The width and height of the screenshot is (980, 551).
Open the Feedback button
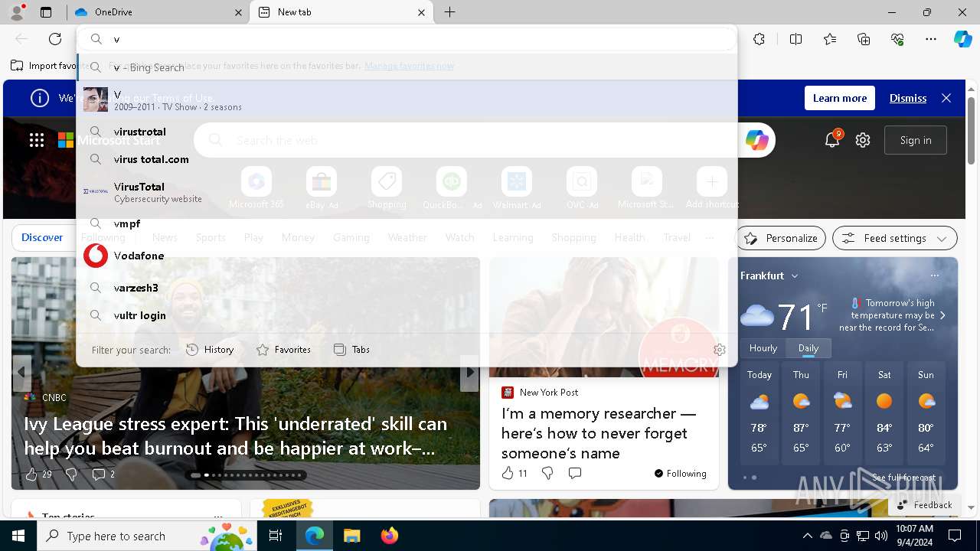click(923, 504)
